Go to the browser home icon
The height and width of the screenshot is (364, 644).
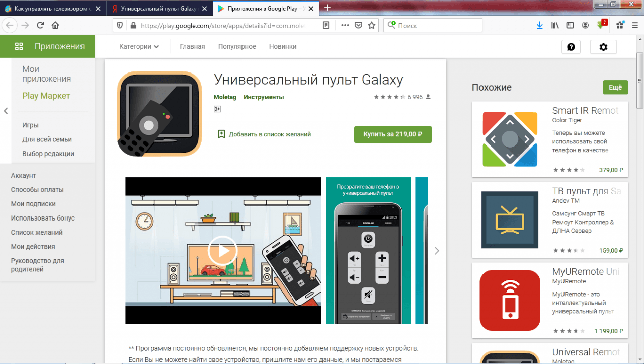coord(55,25)
